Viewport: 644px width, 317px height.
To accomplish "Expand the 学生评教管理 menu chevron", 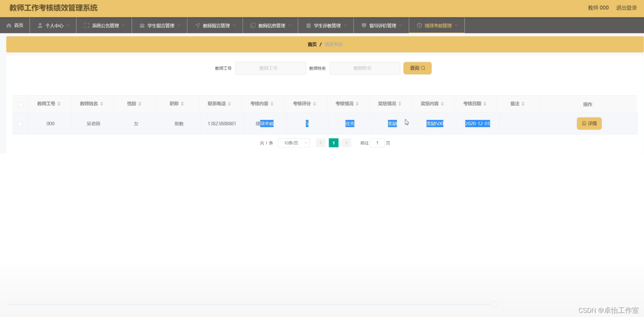I will [345, 25].
